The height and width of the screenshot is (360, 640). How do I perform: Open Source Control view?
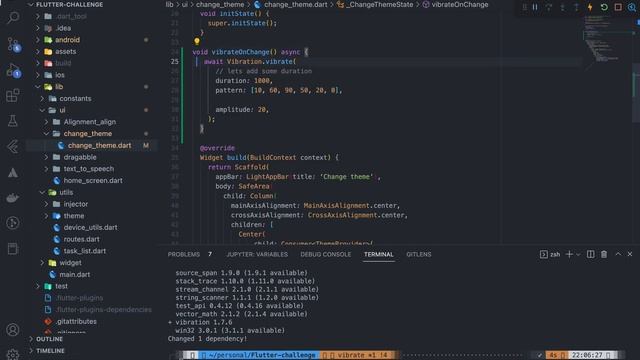(13, 44)
